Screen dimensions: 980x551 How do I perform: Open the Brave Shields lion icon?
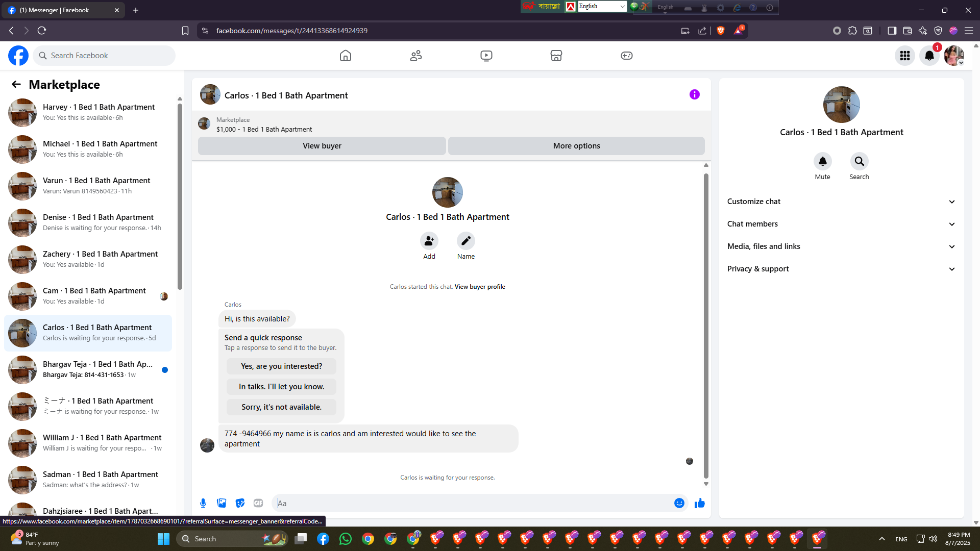pos(721,31)
